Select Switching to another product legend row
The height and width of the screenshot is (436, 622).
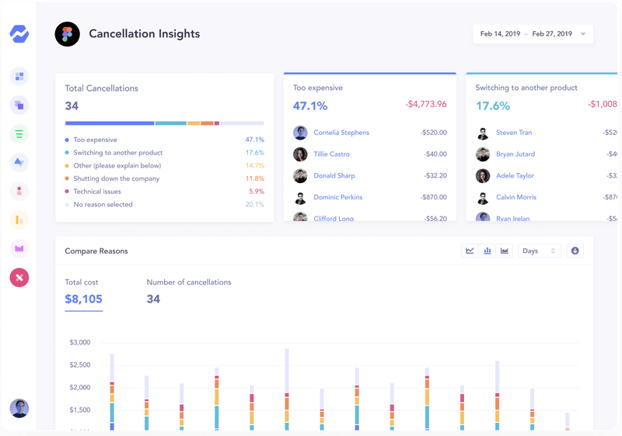point(164,153)
